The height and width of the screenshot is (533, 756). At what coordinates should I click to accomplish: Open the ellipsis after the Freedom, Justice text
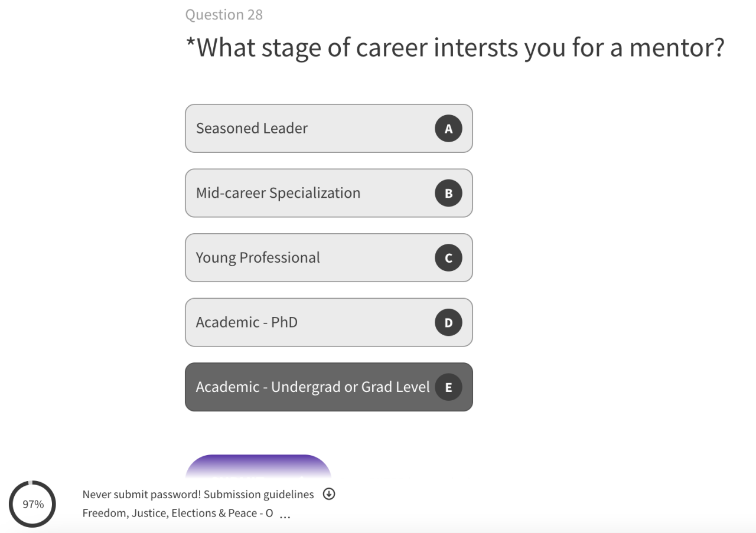[285, 515]
